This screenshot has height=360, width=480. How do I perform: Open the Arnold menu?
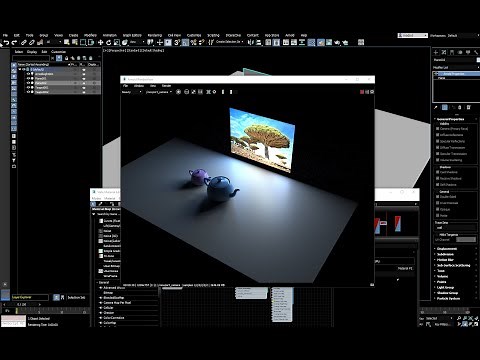coord(290,35)
